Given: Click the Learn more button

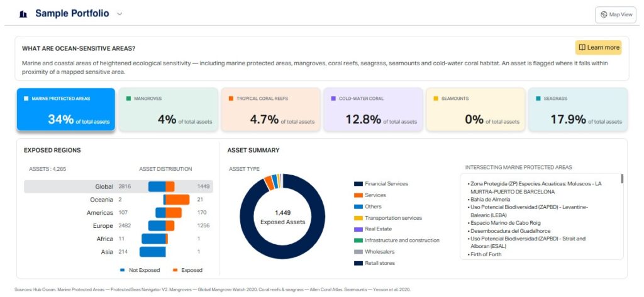Looking at the screenshot, I should pyautogui.click(x=599, y=48).
